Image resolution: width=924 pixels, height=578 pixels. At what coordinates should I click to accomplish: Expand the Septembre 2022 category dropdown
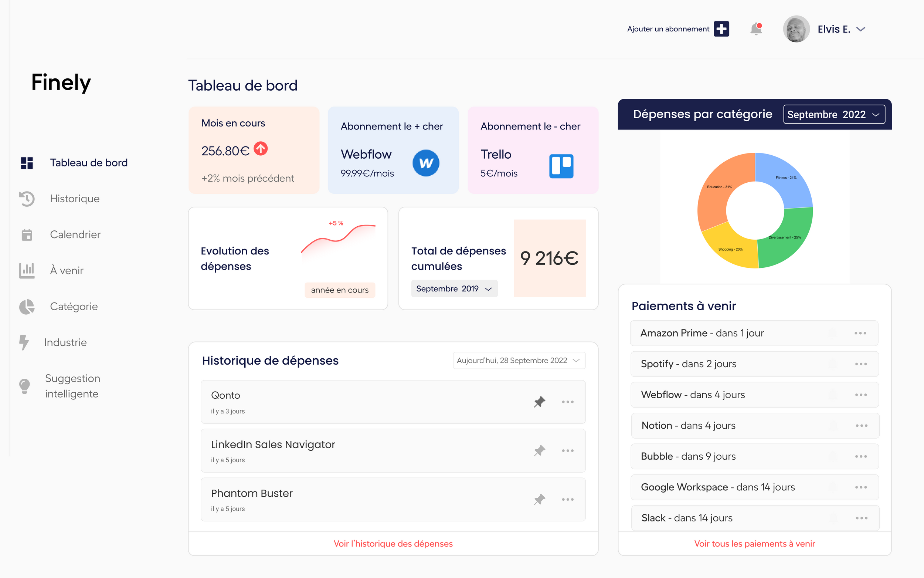(833, 114)
